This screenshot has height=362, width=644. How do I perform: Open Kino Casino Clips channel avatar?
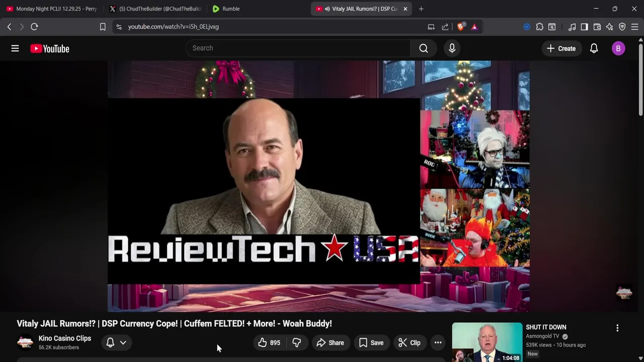[25, 342]
